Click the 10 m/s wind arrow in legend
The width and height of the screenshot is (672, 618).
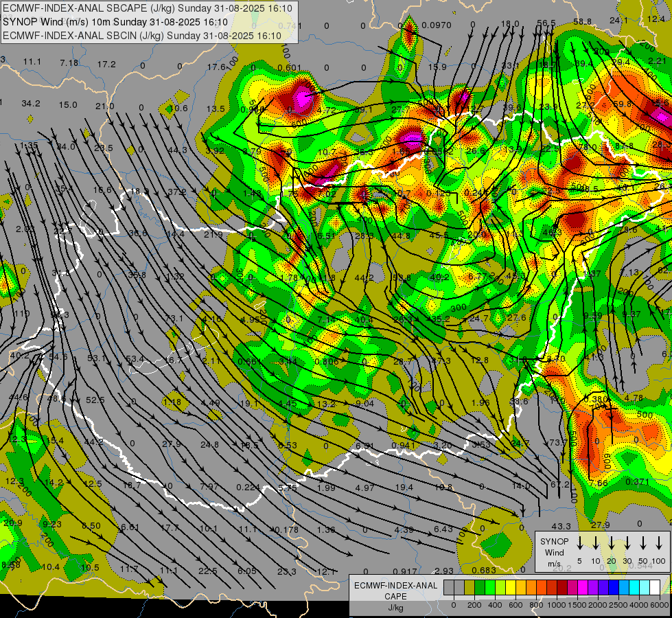pos(595,543)
